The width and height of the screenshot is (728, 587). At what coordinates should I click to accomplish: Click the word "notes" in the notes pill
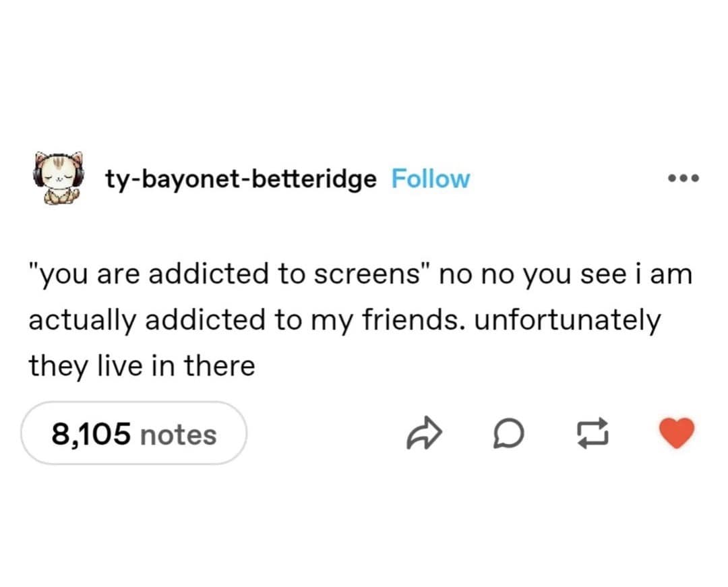[x=178, y=434]
